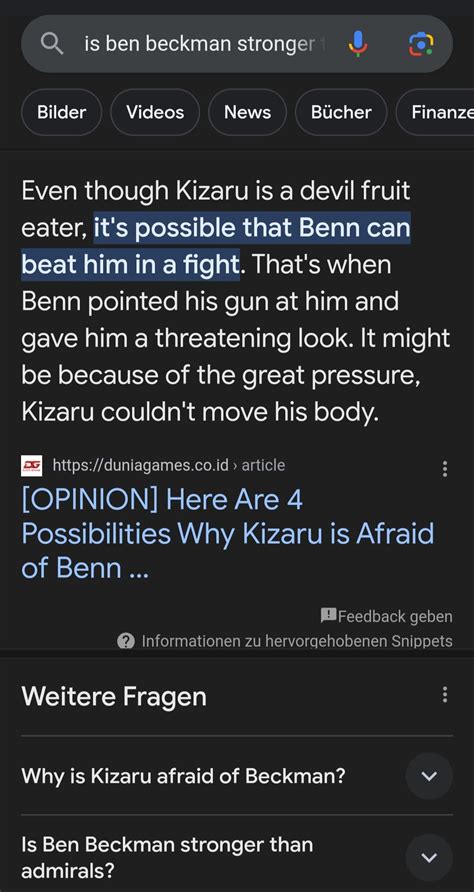The width and height of the screenshot is (474, 892).
Task: Open the Kizaru Afraid of Benn article
Action: coord(228,534)
